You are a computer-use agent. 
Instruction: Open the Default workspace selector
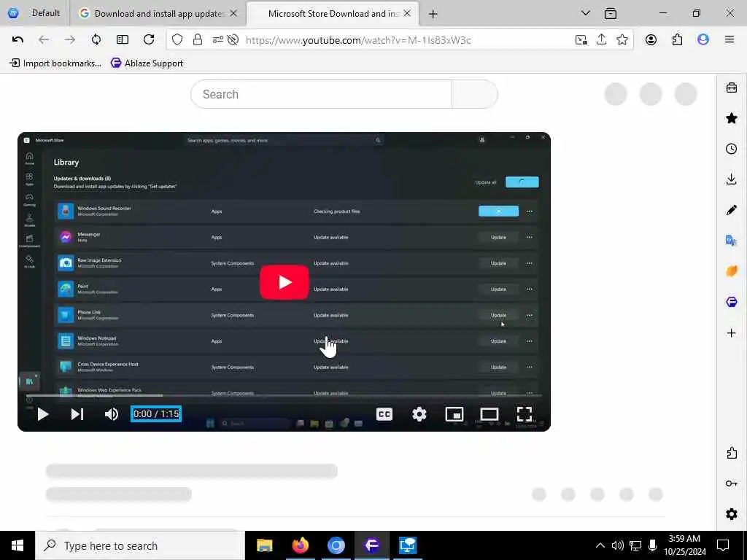[34, 13]
